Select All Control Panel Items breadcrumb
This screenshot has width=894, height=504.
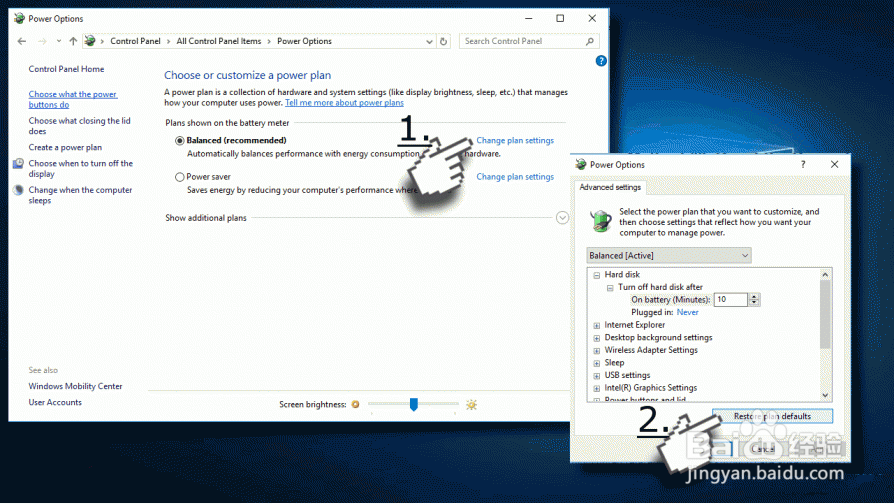tap(218, 41)
